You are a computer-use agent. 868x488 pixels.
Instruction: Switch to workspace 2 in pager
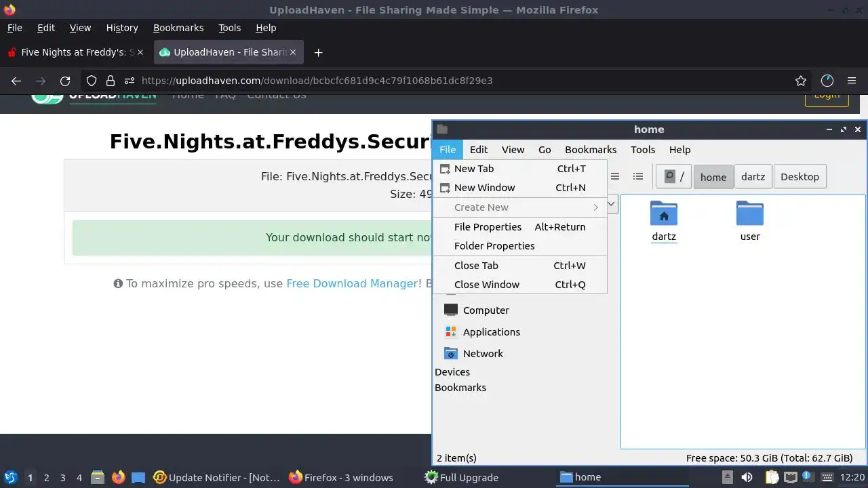[x=46, y=477]
